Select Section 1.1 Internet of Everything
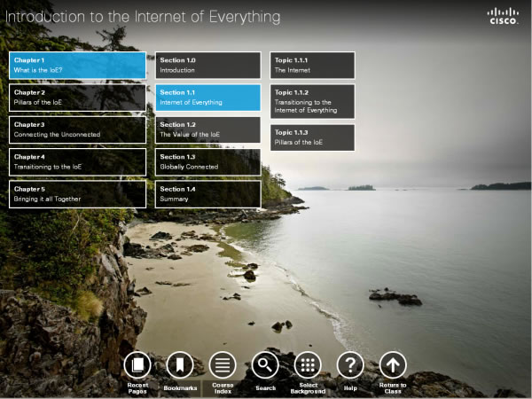Viewport: 532px width, 399px height. (x=208, y=98)
